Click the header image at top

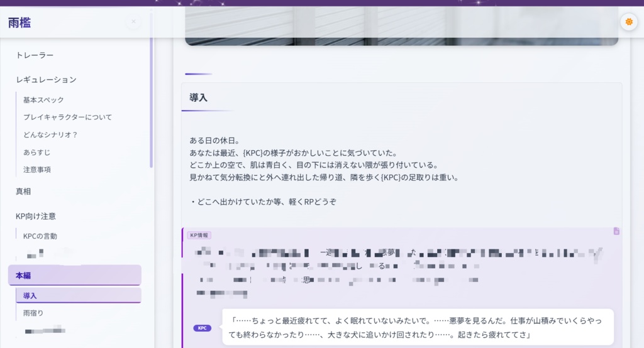pyautogui.click(x=401, y=26)
